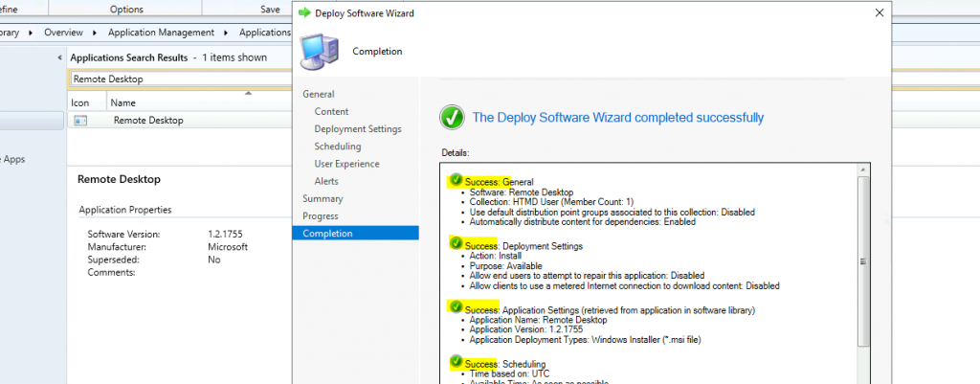The image size is (980, 384).
Task: Click the Manufacturer value Microsoft
Action: [228, 247]
